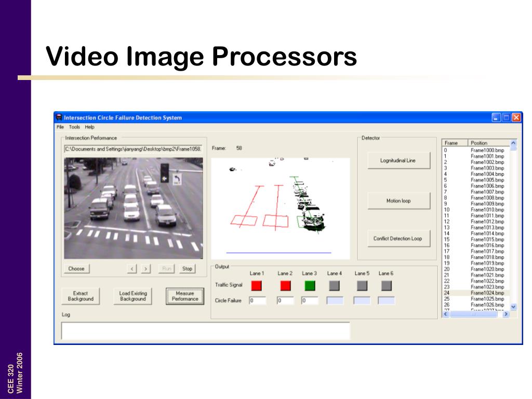Click the grayed Run button
The width and height of the screenshot is (532, 399).
tap(166, 269)
